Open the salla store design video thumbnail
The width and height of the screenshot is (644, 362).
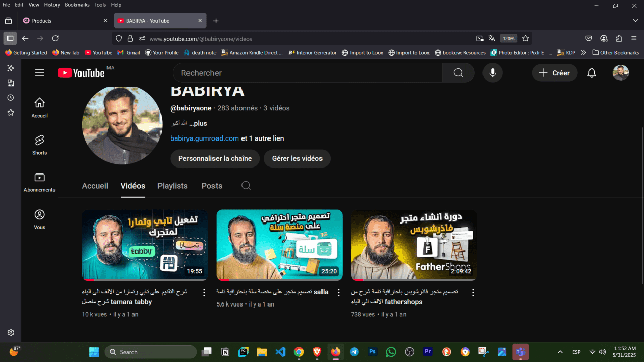279,244
